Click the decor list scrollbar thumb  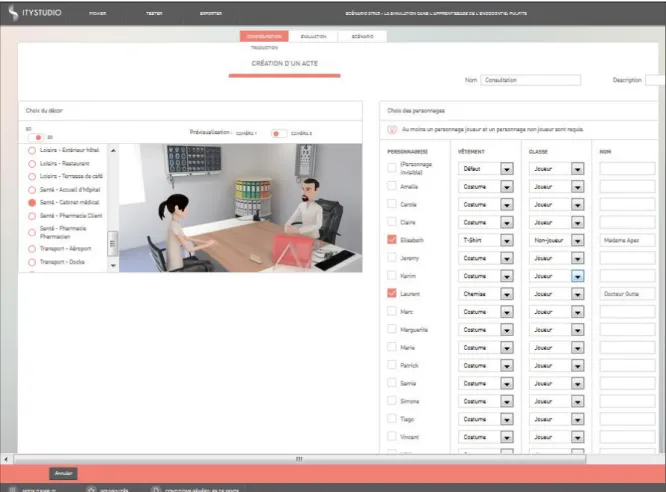pos(113,243)
